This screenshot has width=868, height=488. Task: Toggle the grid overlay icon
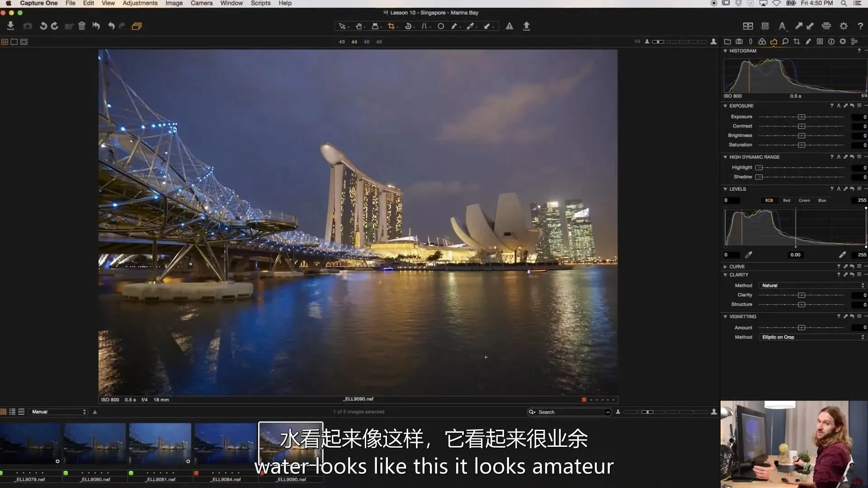pyautogui.click(x=765, y=26)
